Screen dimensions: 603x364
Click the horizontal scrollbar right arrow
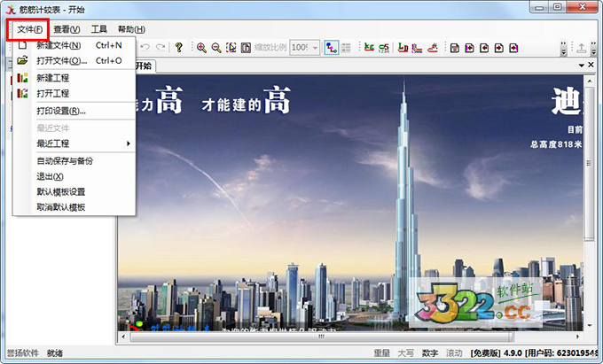point(578,337)
